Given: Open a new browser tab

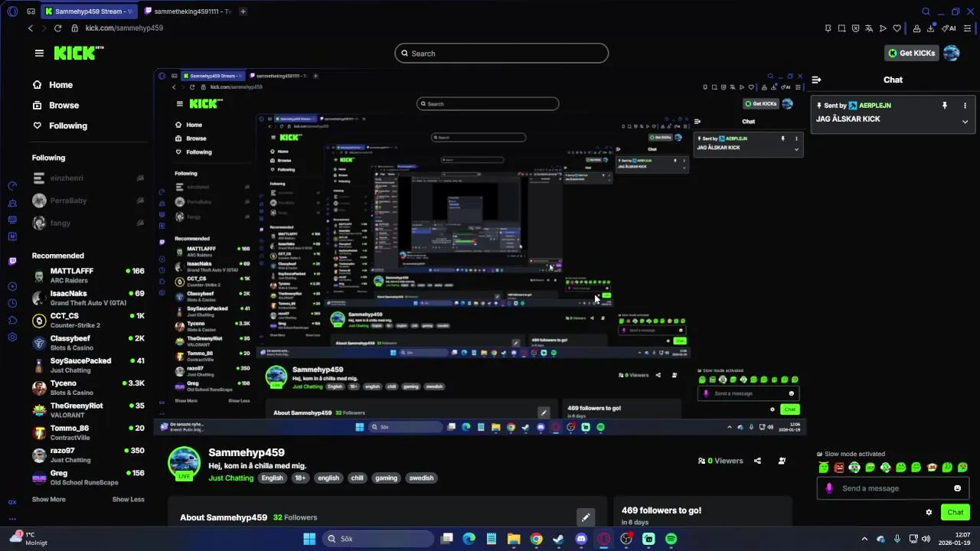Looking at the screenshot, I should click(243, 11).
